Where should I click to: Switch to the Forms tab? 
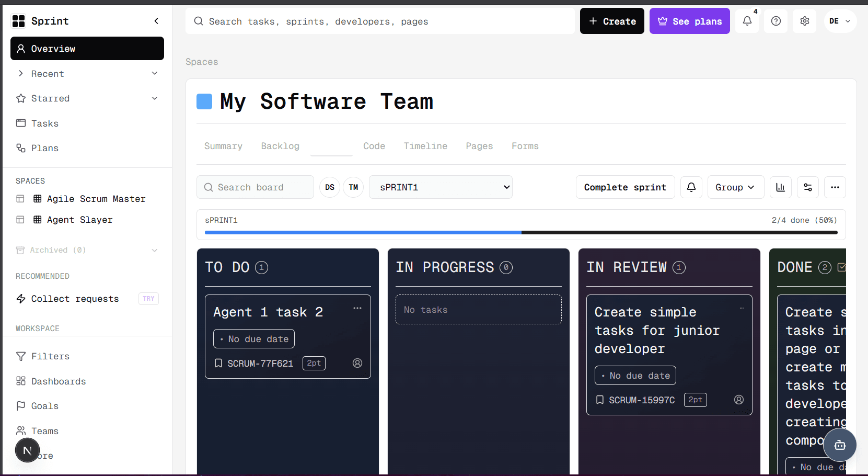coord(525,146)
